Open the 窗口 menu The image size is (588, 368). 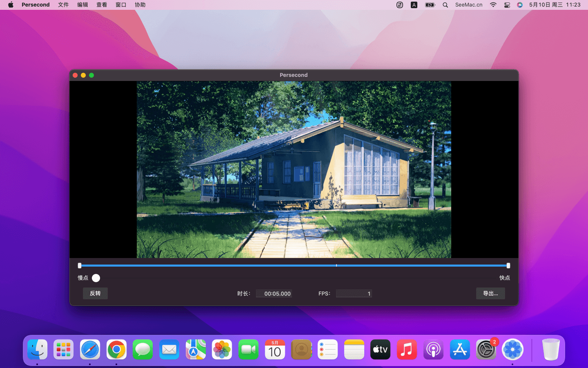[121, 5]
